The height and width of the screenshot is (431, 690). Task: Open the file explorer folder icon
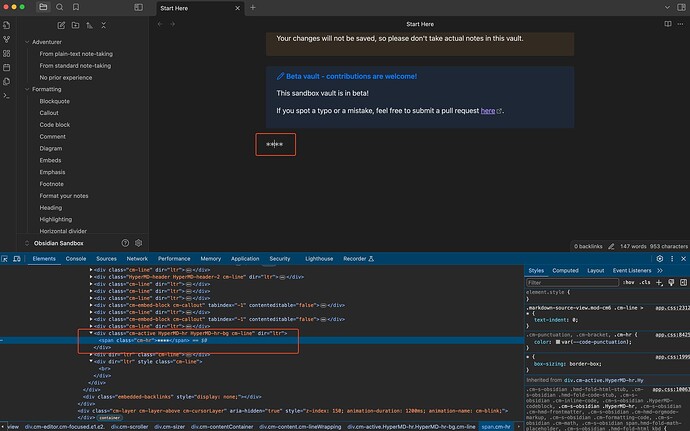pos(43,7)
